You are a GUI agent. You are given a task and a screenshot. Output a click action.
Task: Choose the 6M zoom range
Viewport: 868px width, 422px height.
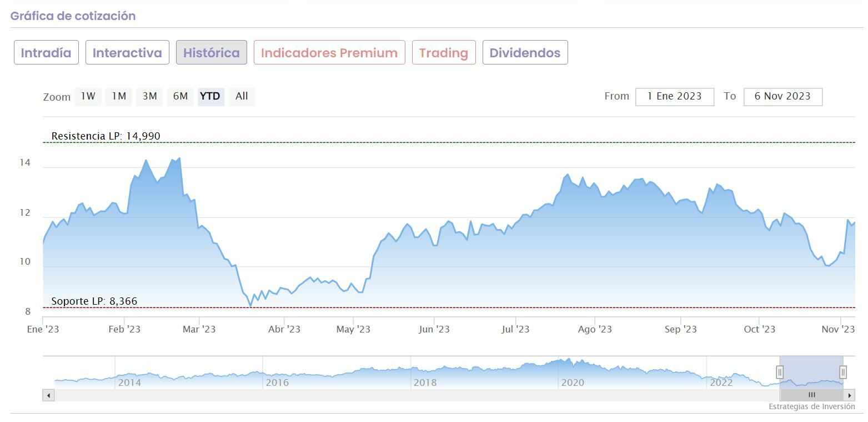(180, 96)
